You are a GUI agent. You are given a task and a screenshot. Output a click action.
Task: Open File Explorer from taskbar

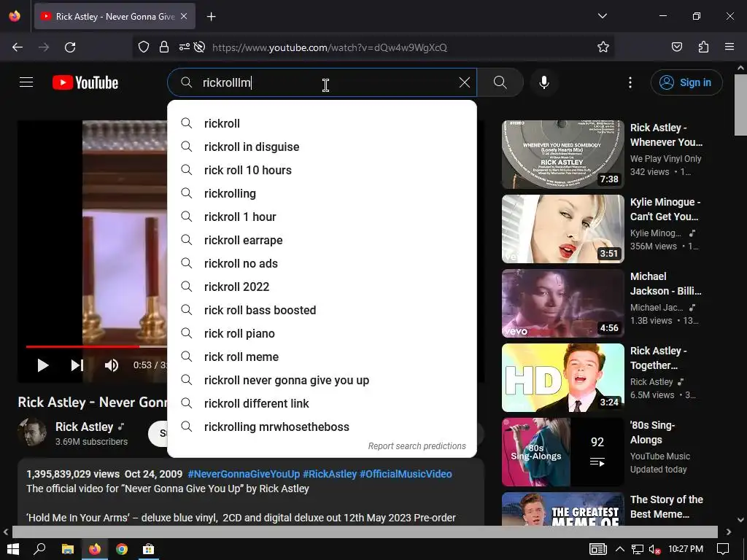[68, 549]
